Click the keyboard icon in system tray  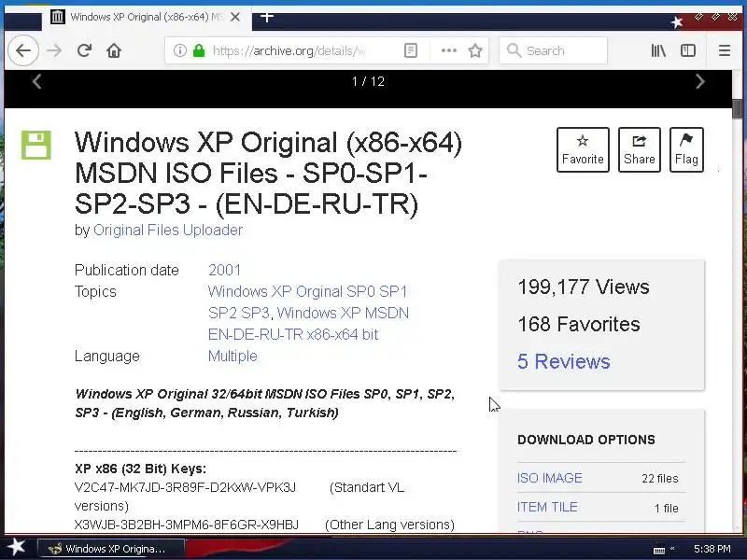[x=659, y=550]
